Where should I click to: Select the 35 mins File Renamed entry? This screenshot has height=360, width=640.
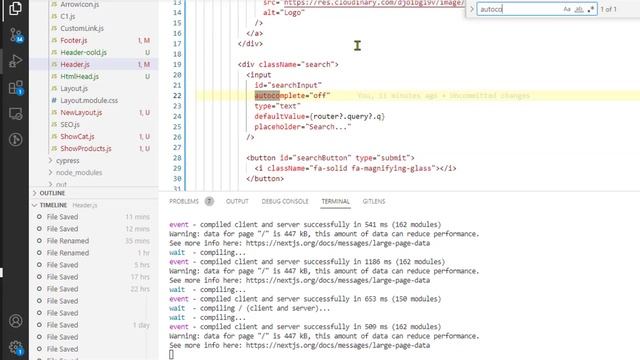(x=94, y=241)
